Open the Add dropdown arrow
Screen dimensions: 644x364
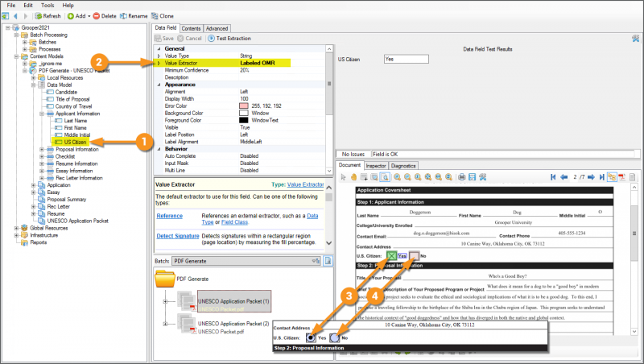point(89,16)
